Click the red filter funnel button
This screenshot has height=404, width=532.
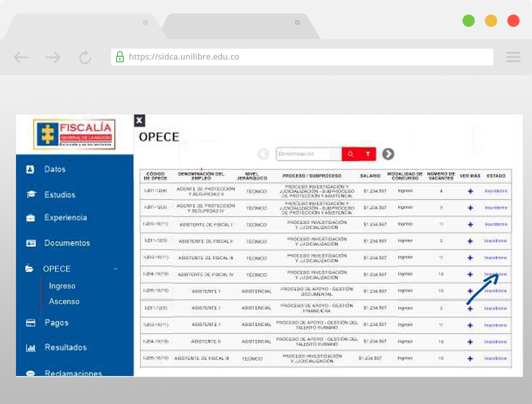click(368, 154)
